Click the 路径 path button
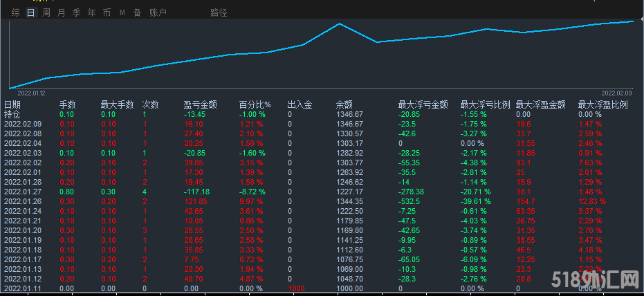Image resolution: width=644 pixels, height=296 pixels. click(219, 12)
